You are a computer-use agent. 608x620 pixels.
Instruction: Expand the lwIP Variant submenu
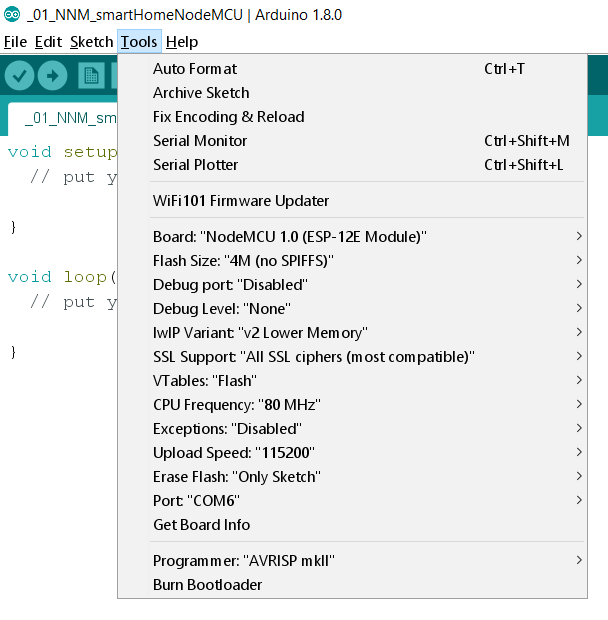point(352,333)
